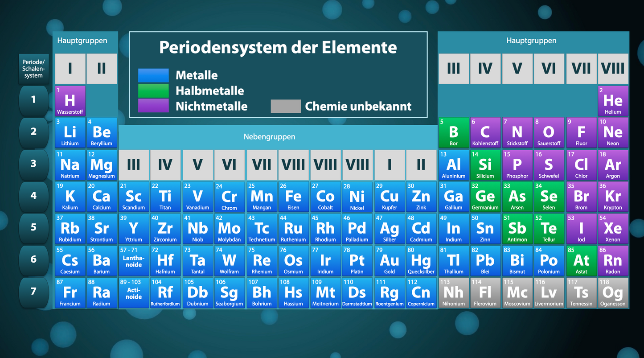Click the Technetium (Tc) tile

click(x=262, y=229)
